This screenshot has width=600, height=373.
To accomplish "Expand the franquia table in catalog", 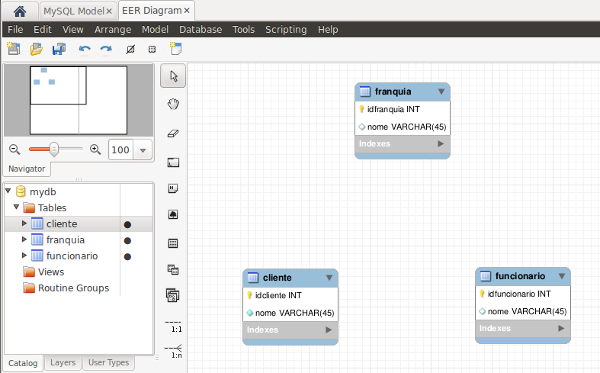I will coord(24,239).
